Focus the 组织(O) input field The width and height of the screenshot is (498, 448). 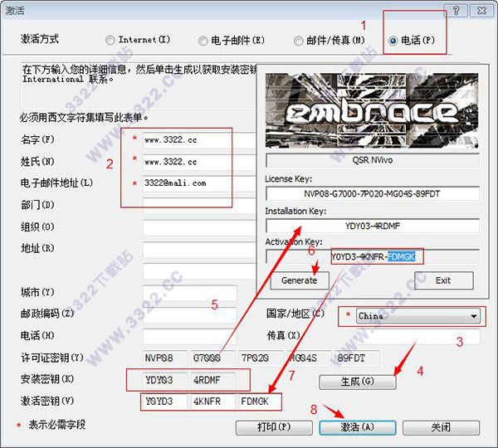click(x=199, y=227)
